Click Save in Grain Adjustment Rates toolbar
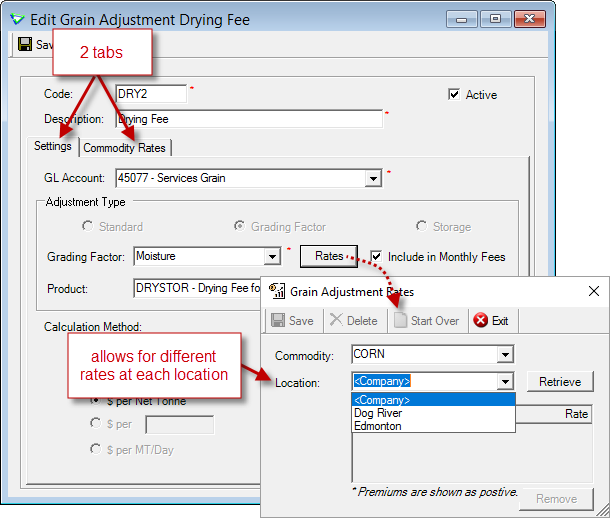Image resolution: width=610 pixels, height=518 pixels. pos(293,321)
